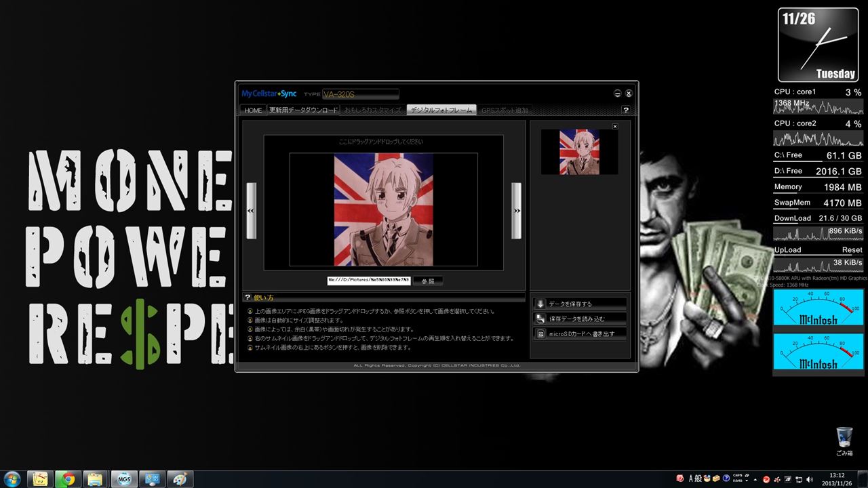Open Windows Explorer from the taskbar
Viewport: 868px width, 488px height.
(96, 479)
